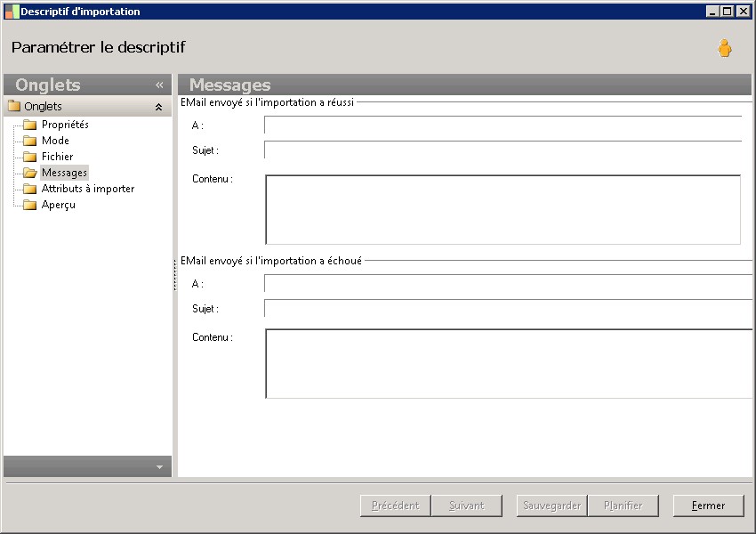Click the Aperçu folder icon
Screen dimensions: 756x534
coord(30,205)
